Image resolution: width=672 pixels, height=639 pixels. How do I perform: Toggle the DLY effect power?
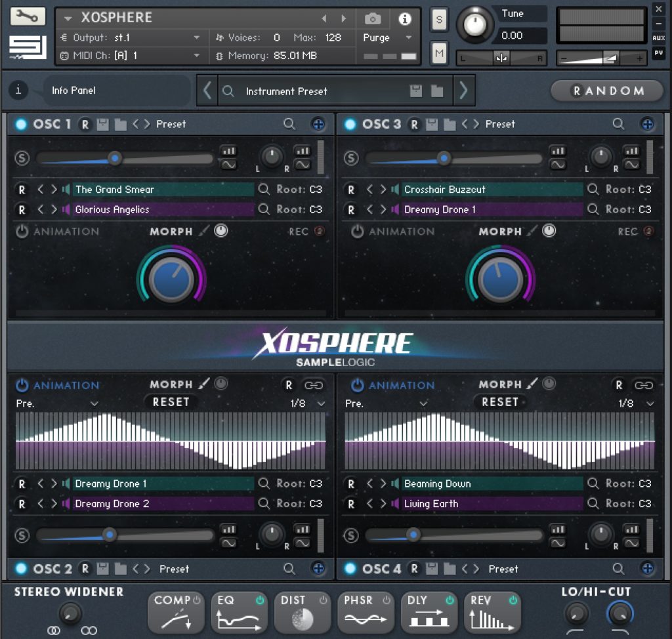coord(450,600)
